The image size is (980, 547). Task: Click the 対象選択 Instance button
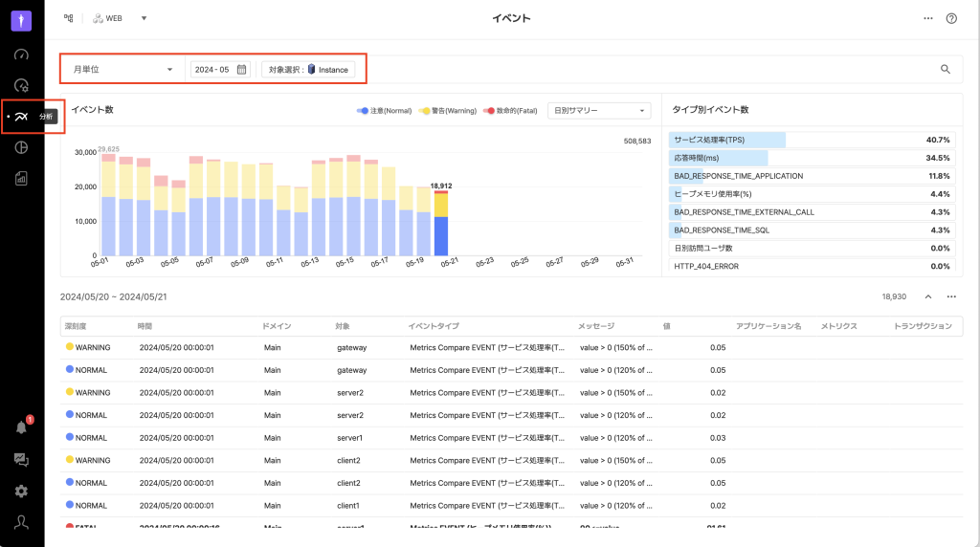pos(308,69)
